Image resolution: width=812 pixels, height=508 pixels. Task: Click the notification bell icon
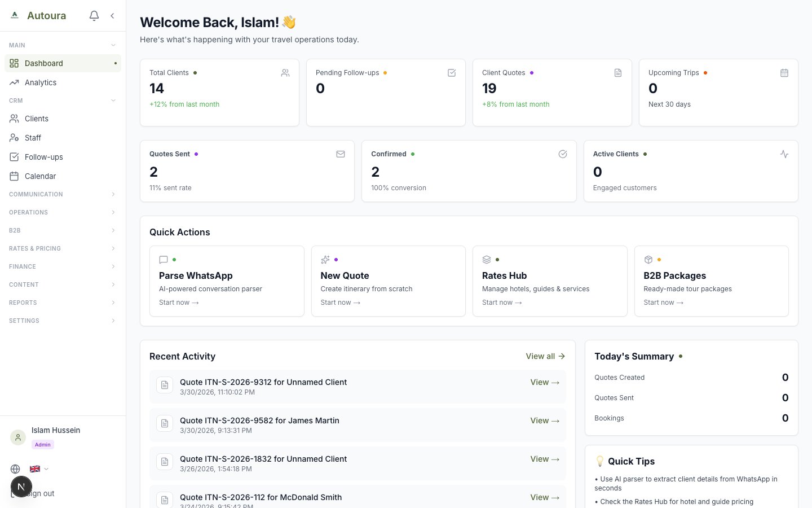coord(94,16)
